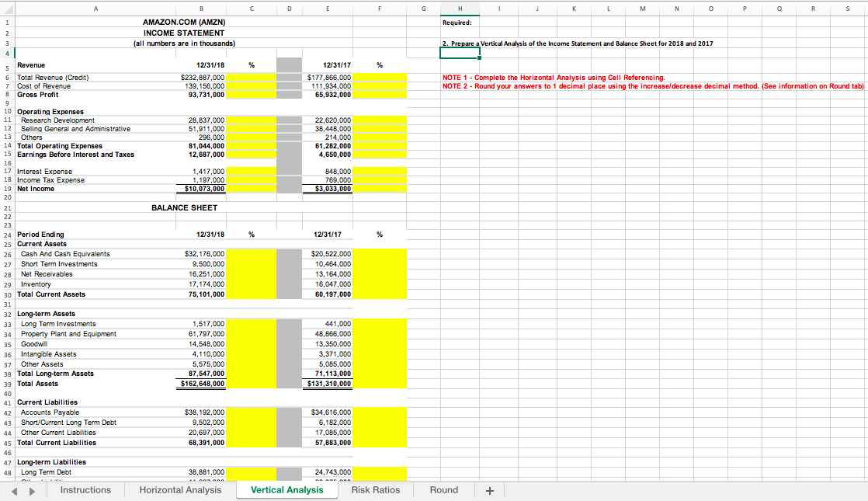This screenshot has width=868, height=501.
Task: Select column E header
Action: point(327,9)
